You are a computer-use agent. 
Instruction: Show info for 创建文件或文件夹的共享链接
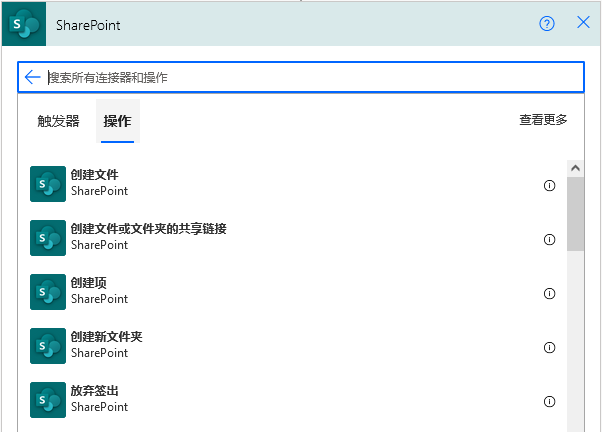pyautogui.click(x=549, y=239)
